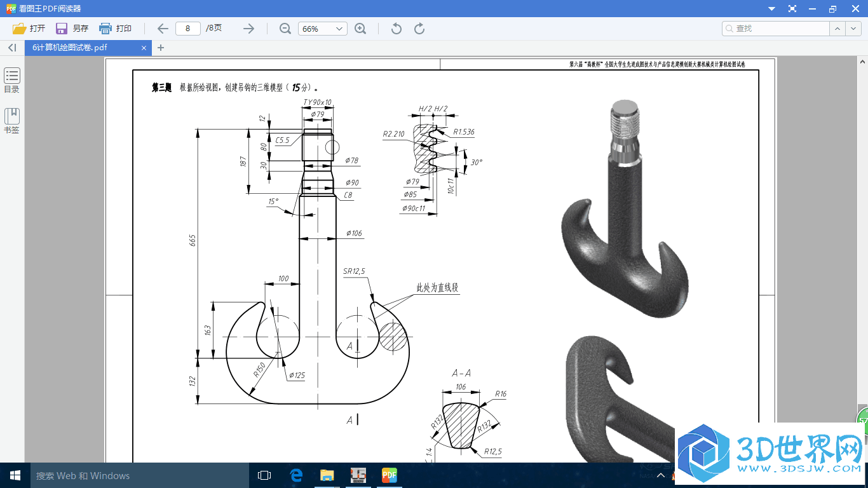Click the 此处为直线段 annotation text

pos(437,288)
